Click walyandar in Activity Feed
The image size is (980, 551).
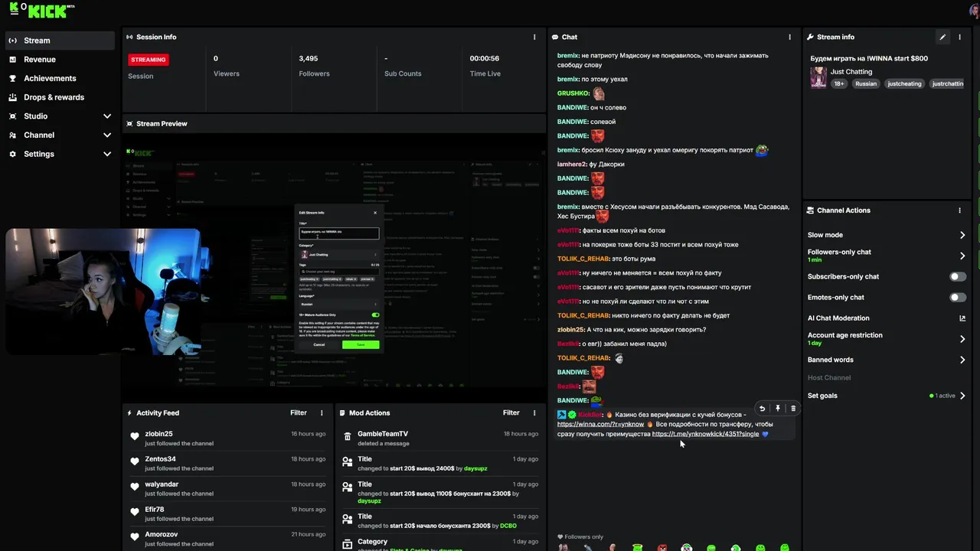(x=162, y=484)
